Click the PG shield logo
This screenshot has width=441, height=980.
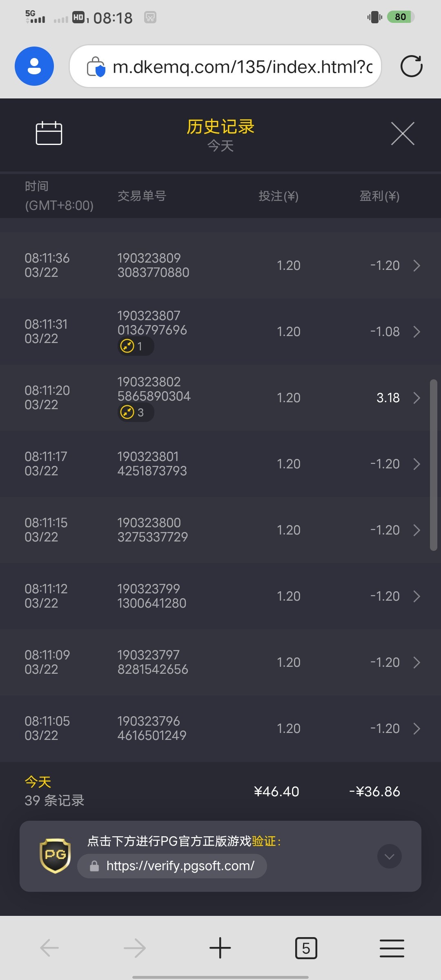(55, 855)
